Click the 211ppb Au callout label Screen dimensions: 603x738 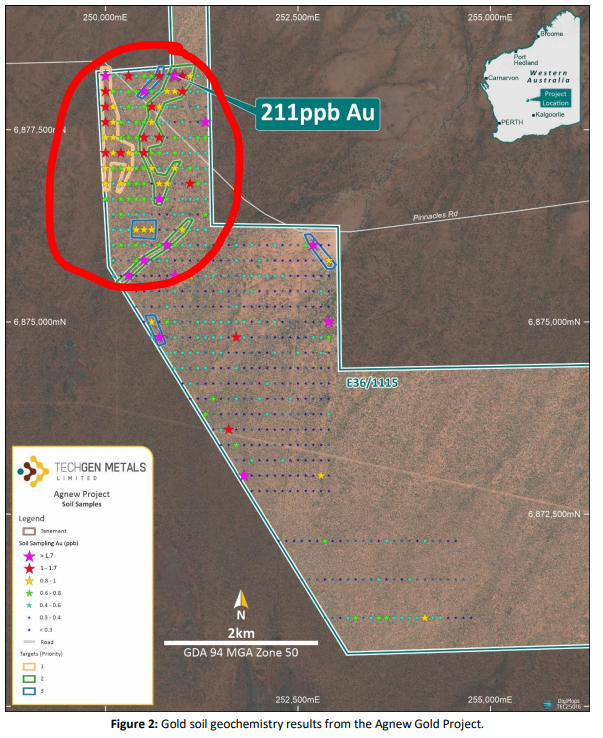point(317,113)
